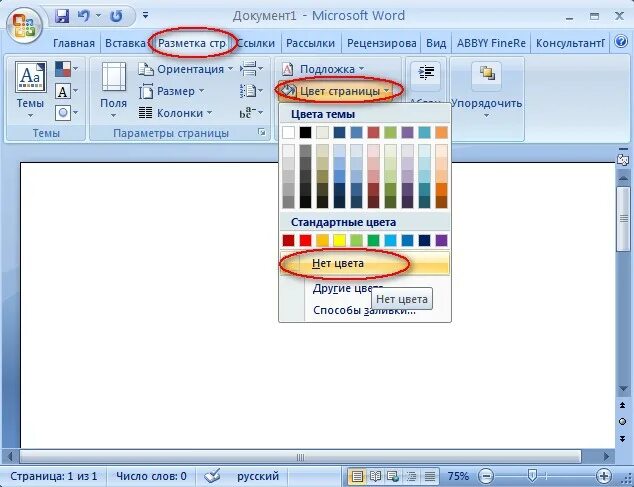634x487 pixels.
Task: Open the Office button menu
Action: (24, 25)
